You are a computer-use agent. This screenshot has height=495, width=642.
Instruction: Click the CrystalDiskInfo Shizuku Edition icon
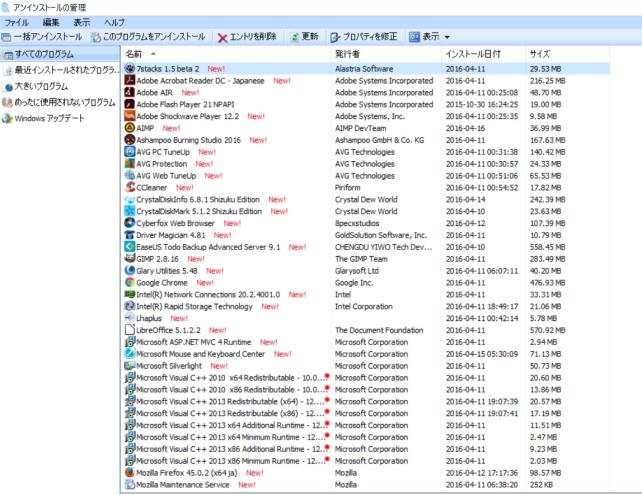[129, 199]
